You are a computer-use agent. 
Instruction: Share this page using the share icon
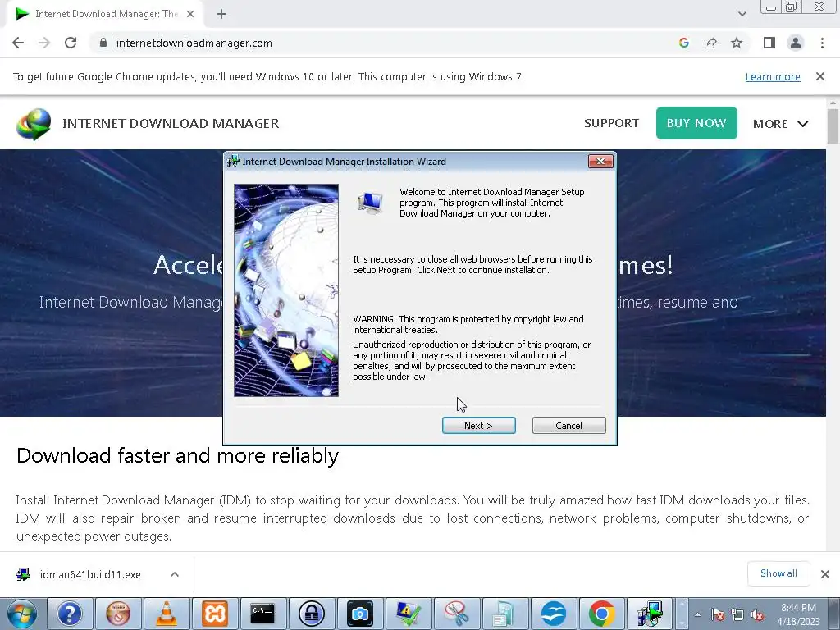[710, 43]
